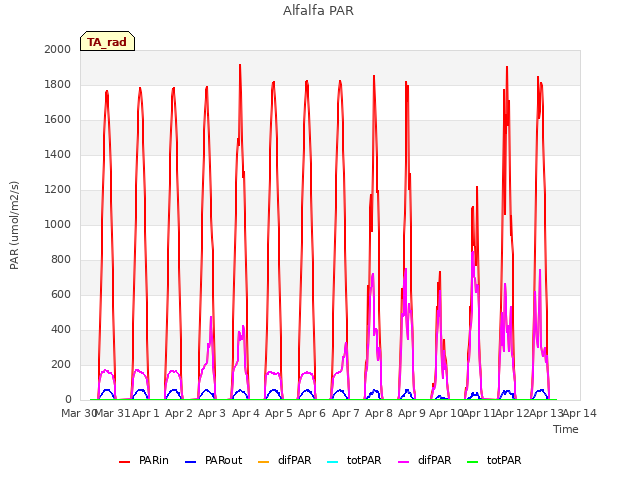Viewport: 640px width, 480px height.
Task: Click the 800 y-axis tick label
Action: (61, 260)
